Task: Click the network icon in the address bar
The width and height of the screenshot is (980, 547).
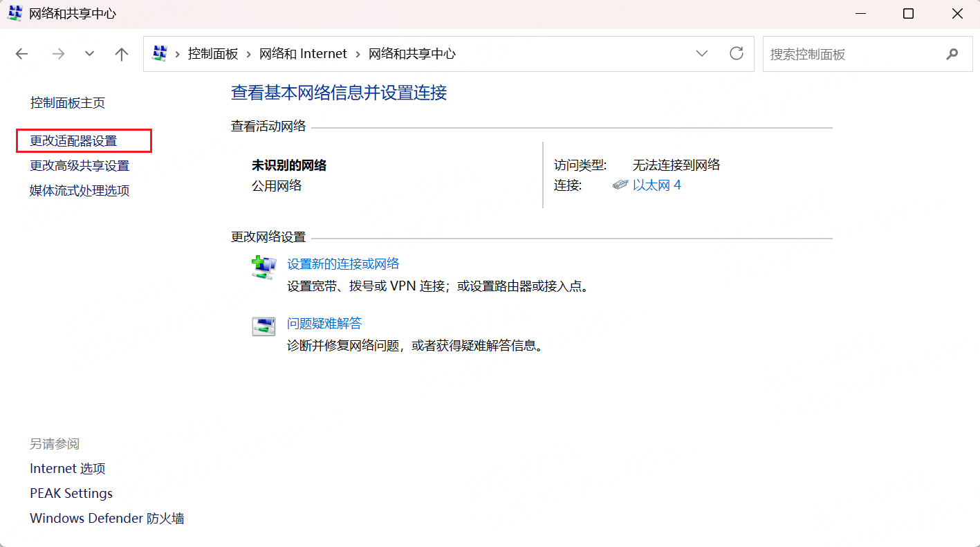Action: click(x=160, y=53)
